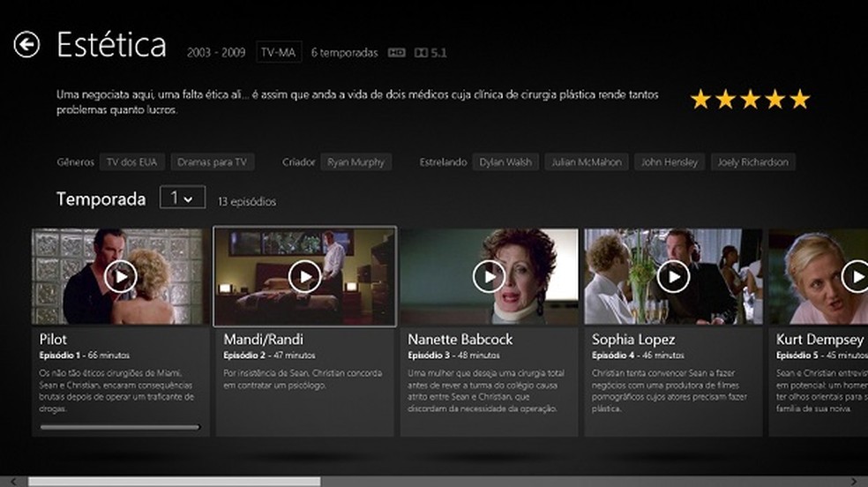The height and width of the screenshot is (487, 868).
Task: Rate the show two stars
Action: [726, 100]
